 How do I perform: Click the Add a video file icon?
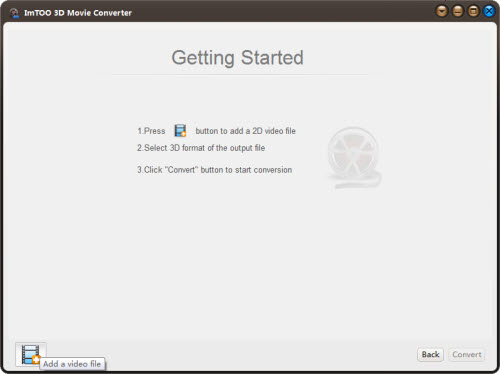click(31, 354)
